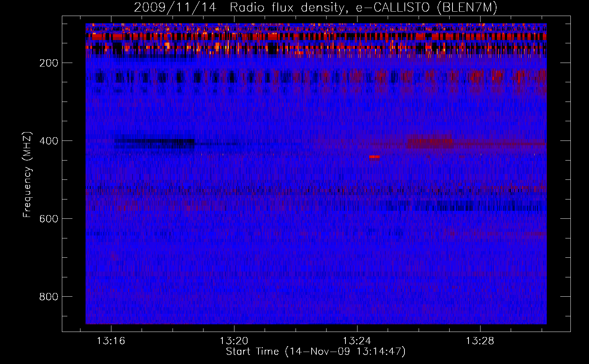The height and width of the screenshot is (364, 589).
Task: Click the 800 frequency tick label
Action: tap(49, 297)
